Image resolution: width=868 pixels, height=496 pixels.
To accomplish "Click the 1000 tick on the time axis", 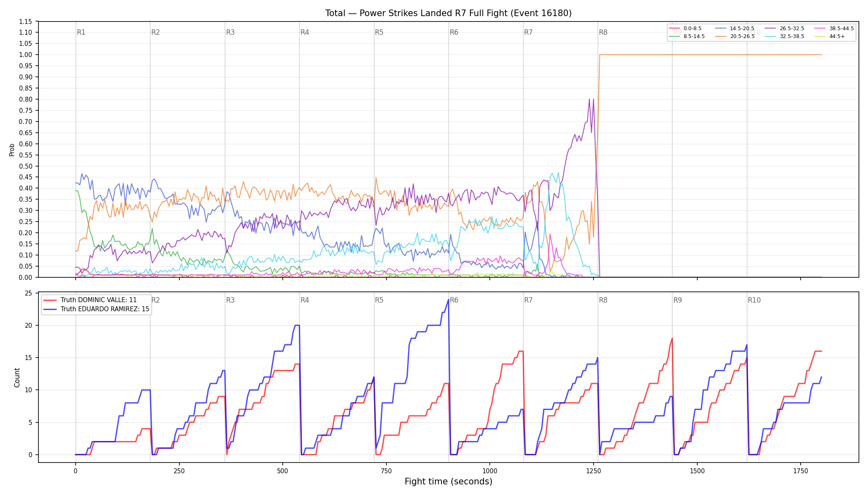I will click(x=490, y=471).
